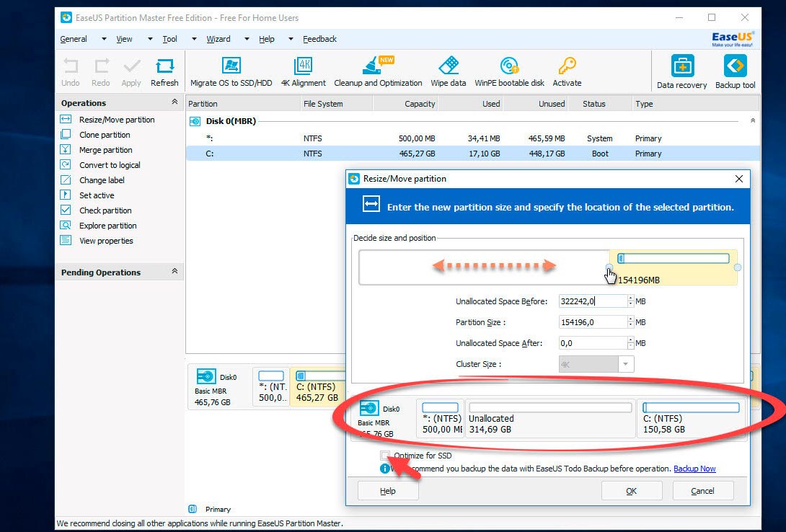Open the Cluster Size dropdown

625,364
